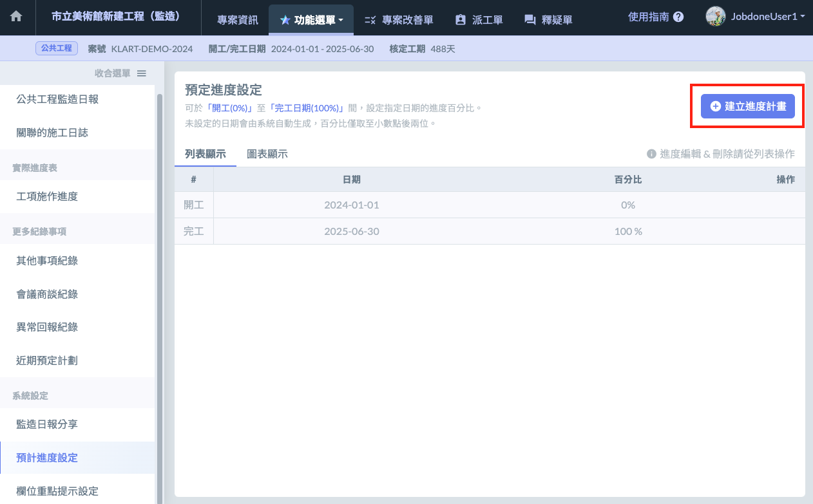Expand the 功能選單 dropdown

point(311,20)
